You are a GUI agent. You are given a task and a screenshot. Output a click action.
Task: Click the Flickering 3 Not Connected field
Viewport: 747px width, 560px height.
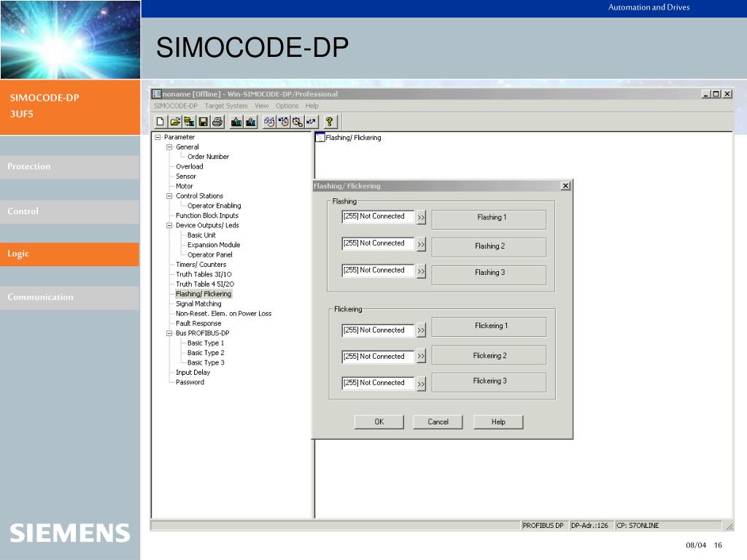click(378, 383)
